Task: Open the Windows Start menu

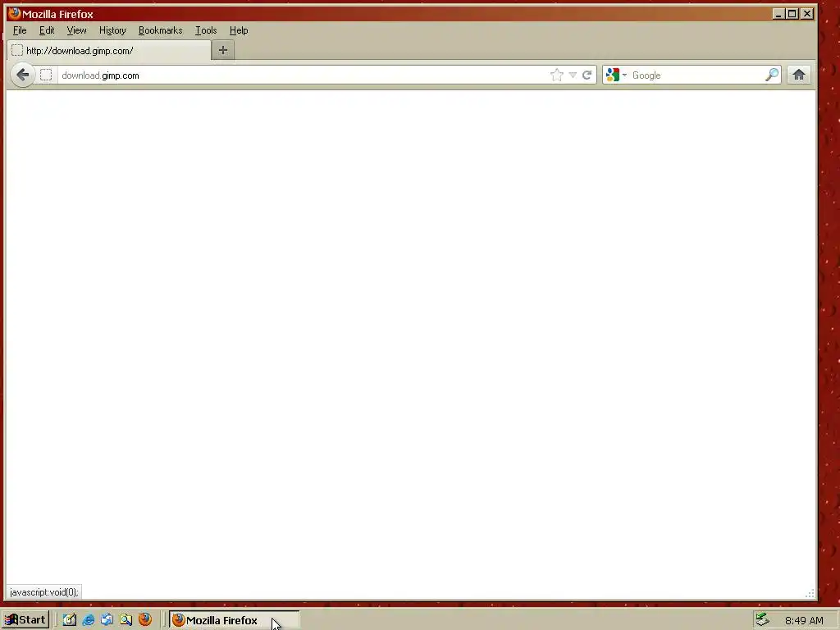Action: 25,620
